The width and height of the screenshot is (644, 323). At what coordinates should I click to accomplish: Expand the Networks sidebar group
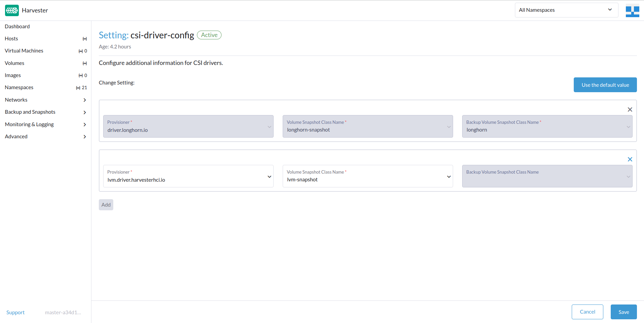pyautogui.click(x=45, y=100)
